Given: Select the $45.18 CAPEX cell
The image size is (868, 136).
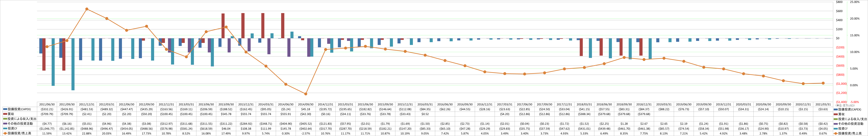Looking at the screenshot, I should point(306,109).
